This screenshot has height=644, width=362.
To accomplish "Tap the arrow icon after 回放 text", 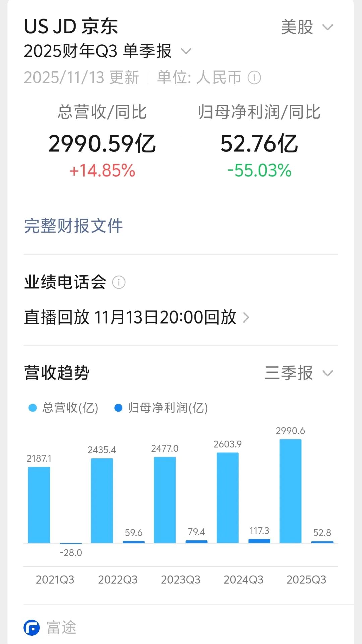I will click(246, 317).
